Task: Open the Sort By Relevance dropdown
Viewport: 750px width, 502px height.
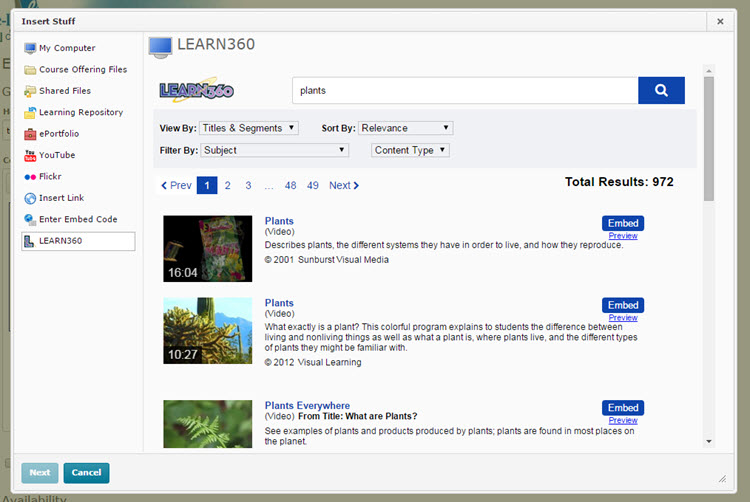Action: 406,128
